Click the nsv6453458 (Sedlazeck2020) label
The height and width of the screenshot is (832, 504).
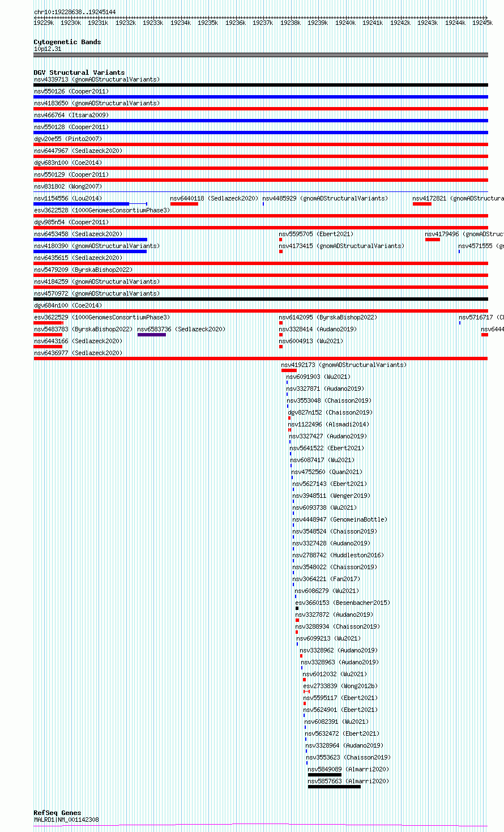78,234
